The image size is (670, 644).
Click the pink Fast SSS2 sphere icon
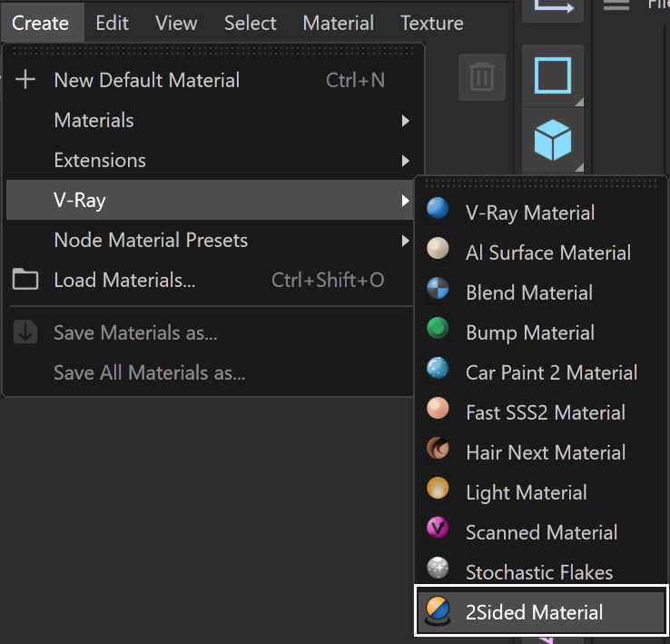pyautogui.click(x=438, y=409)
